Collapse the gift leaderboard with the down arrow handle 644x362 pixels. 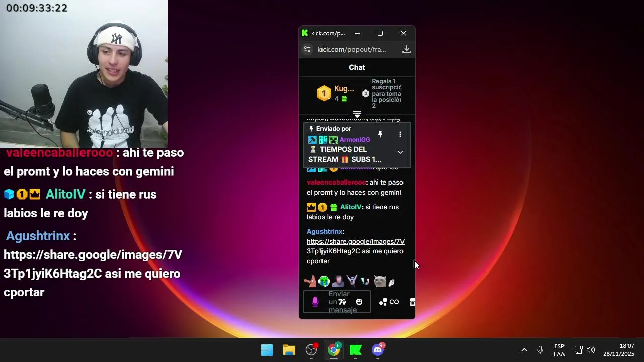pyautogui.click(x=357, y=115)
